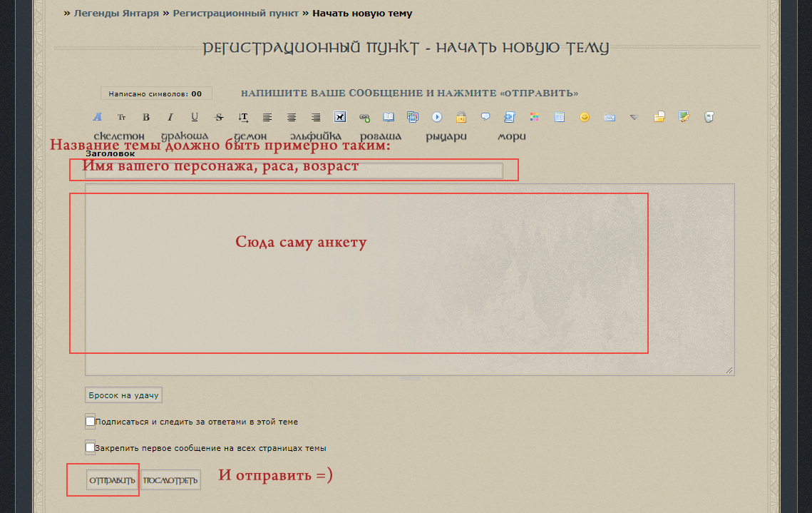
Task: Apply bold formatting with the B icon
Action: [x=145, y=117]
